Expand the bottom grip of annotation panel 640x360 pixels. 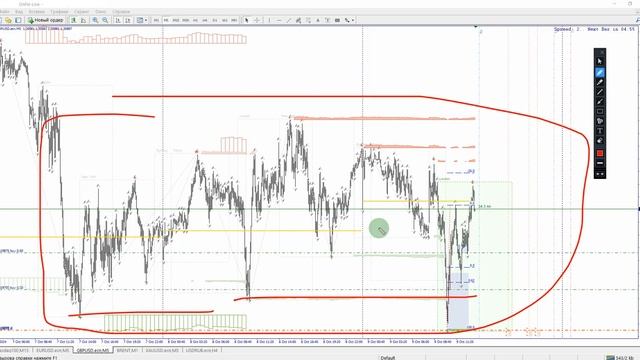click(600, 174)
